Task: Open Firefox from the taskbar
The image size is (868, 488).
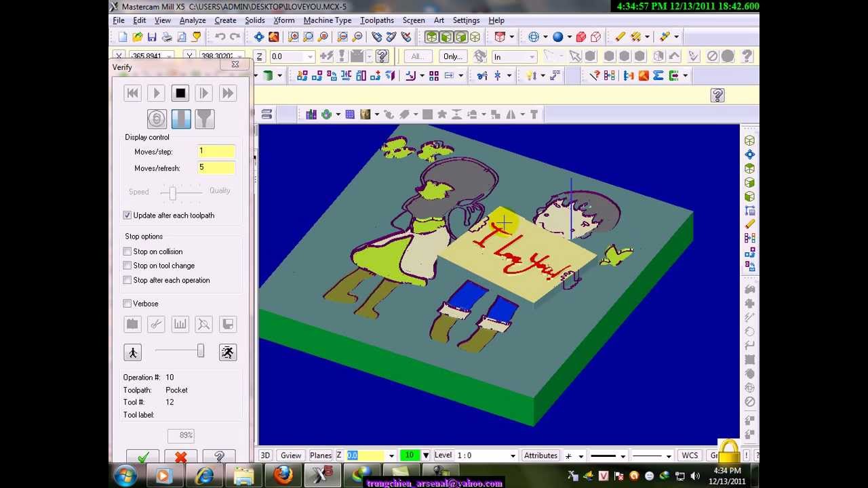Action: point(283,476)
